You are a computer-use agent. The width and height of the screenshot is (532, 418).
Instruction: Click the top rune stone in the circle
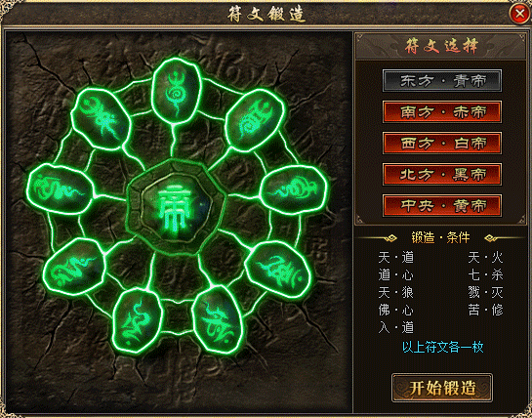[176, 91]
